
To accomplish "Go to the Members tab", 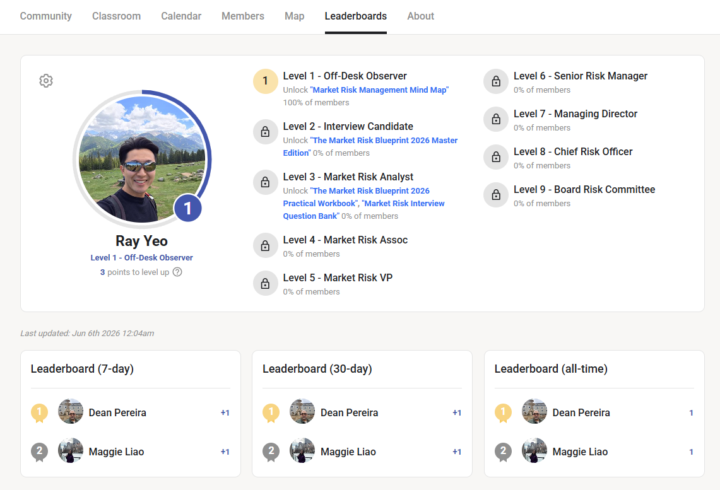I will [243, 16].
